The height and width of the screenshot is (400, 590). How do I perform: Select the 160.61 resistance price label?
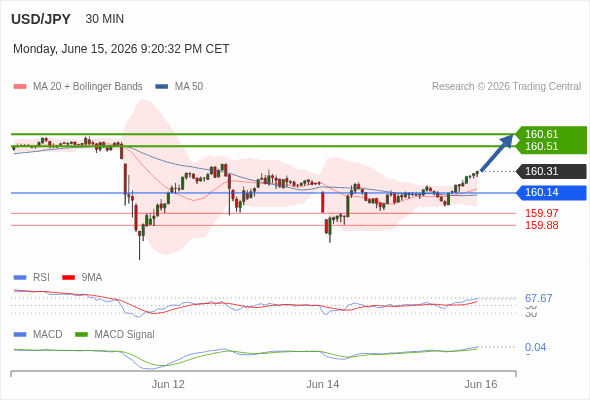[x=541, y=134]
